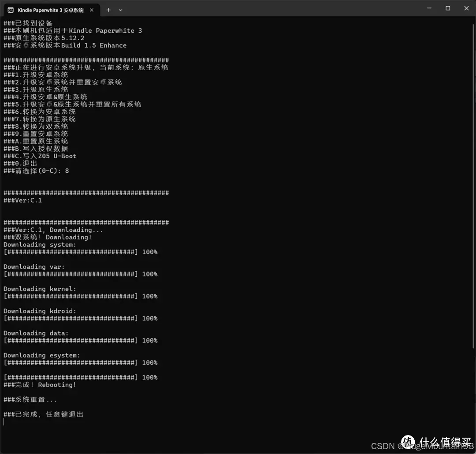Click the terminal icon in the tab
This screenshot has height=454, width=476.
pos(11,10)
